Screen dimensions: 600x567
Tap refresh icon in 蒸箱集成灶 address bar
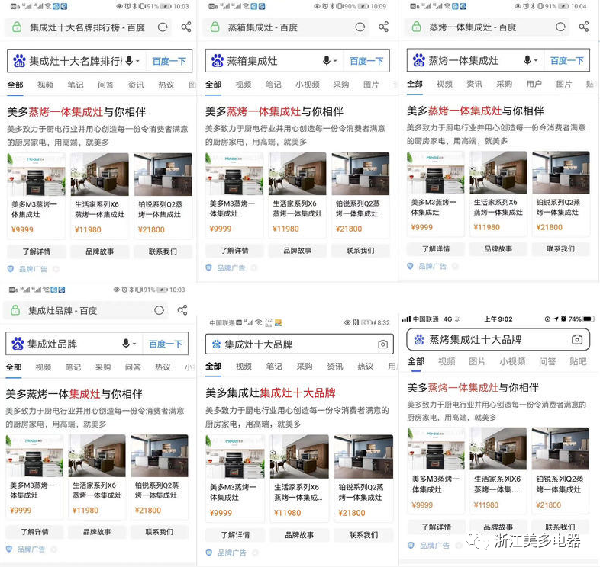[360, 27]
